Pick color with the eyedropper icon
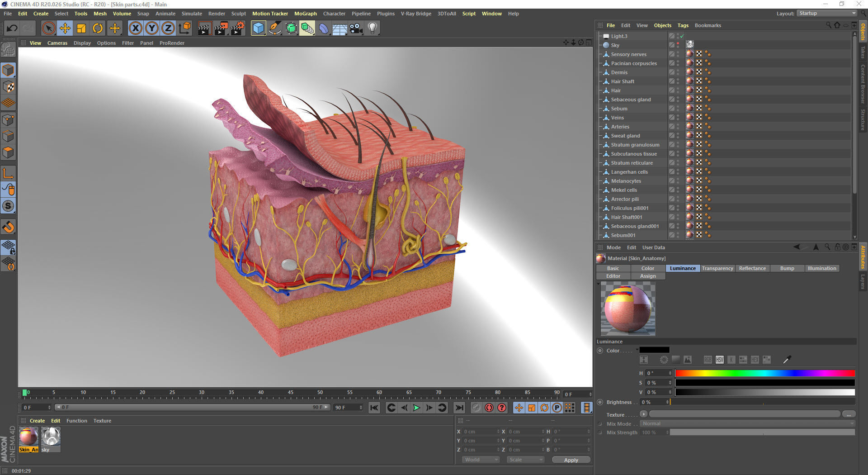The height and width of the screenshot is (475, 868). (787, 360)
